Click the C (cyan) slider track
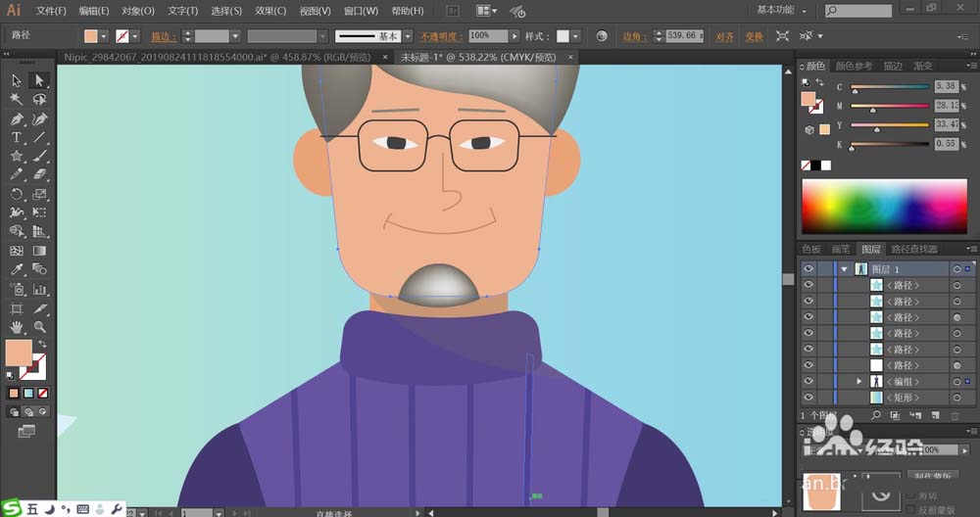This screenshot has width=980, height=517. pos(890,87)
